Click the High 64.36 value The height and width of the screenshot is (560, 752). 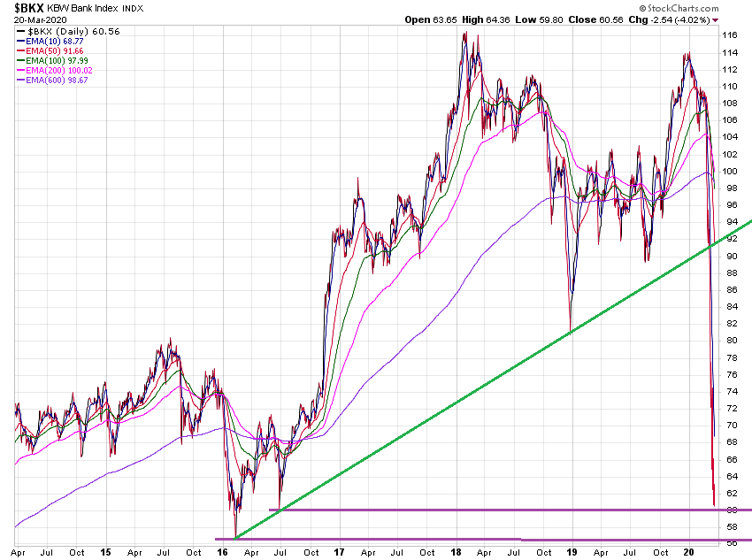click(486, 20)
